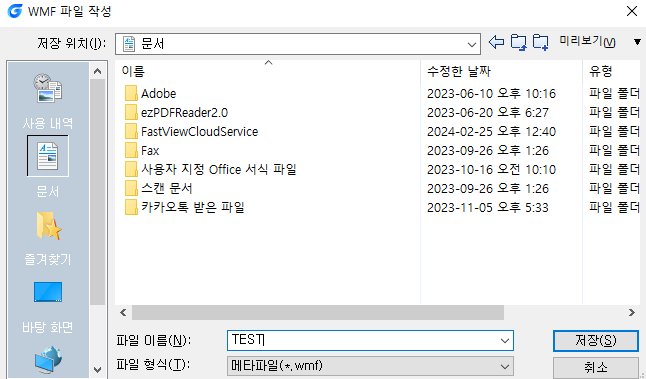This screenshot has height=379, width=646.
Task: Click the 스캔 문서 folder icon
Action: tap(131, 188)
